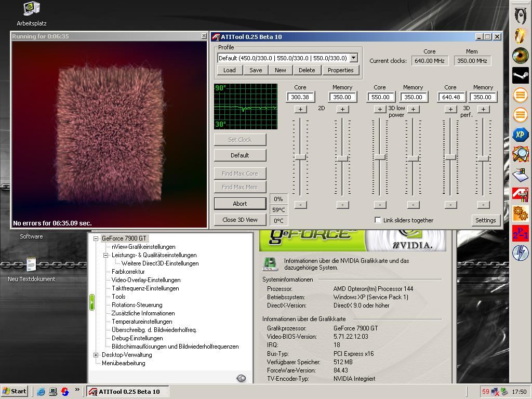The width and height of the screenshot is (532, 399).
Task: Open the Profile dropdown list
Action: (x=353, y=58)
